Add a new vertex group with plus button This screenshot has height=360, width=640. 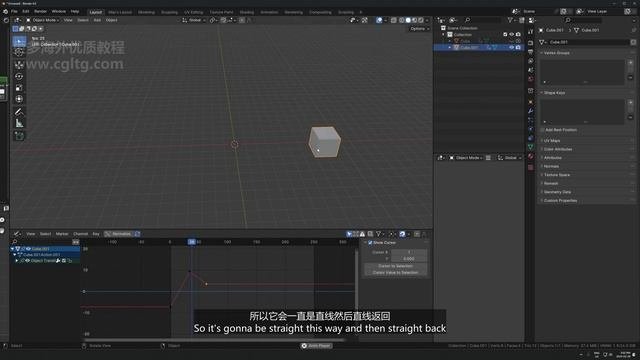[x=631, y=62]
